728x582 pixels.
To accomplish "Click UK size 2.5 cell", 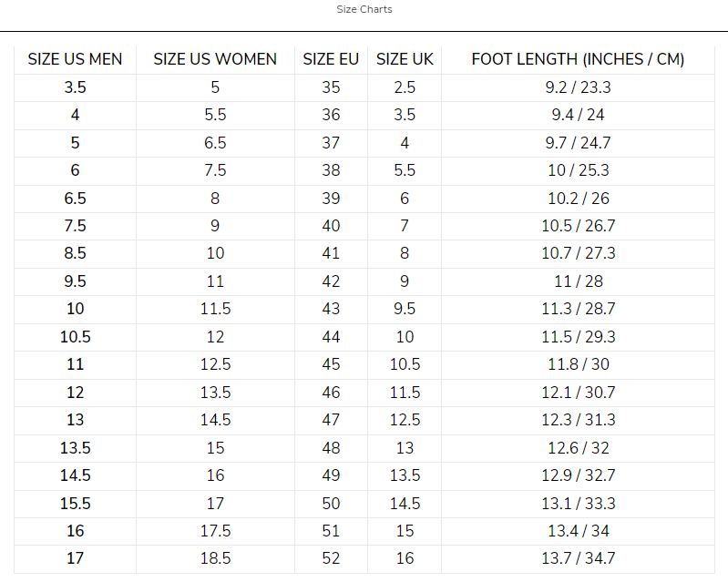I will click(x=405, y=87).
